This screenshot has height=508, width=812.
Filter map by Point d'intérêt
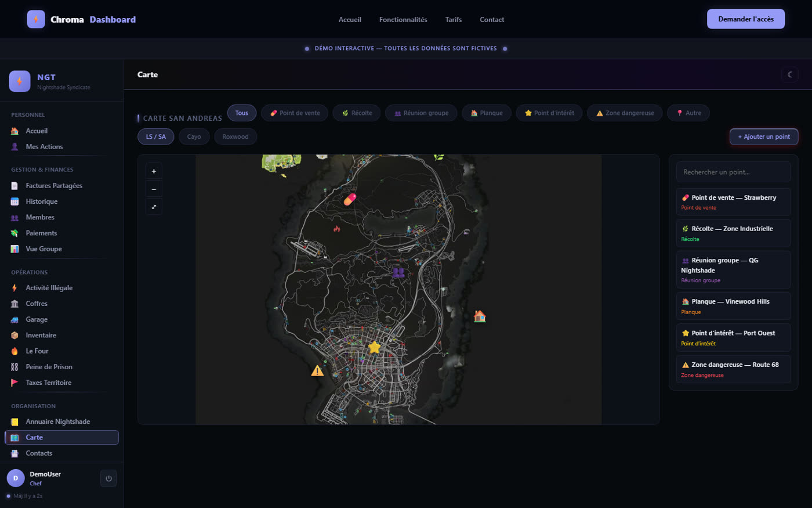point(549,113)
